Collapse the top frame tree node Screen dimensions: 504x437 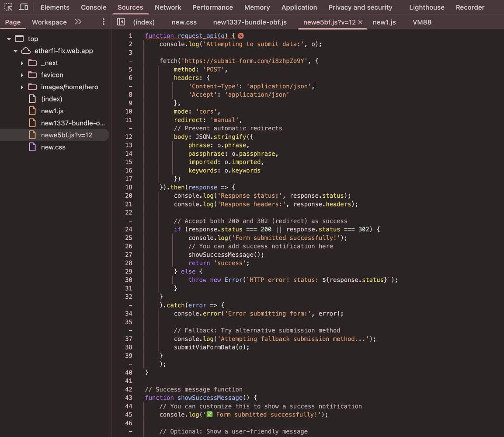9,39
